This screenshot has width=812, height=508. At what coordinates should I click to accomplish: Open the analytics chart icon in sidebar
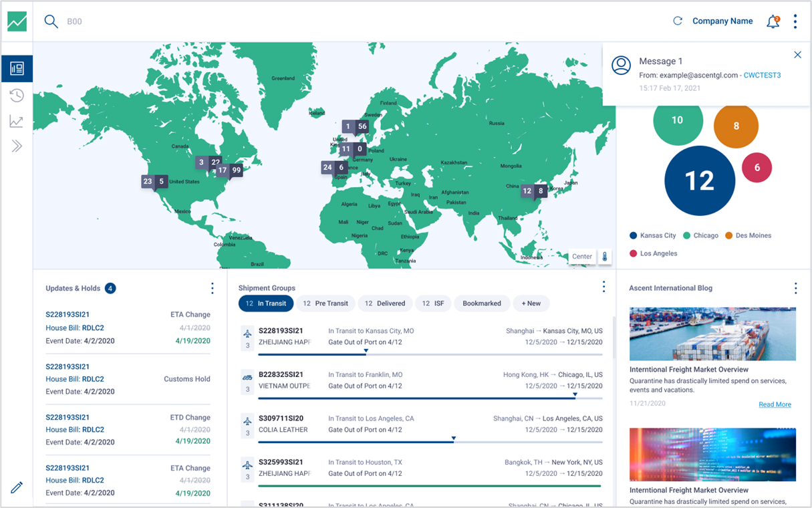17,122
